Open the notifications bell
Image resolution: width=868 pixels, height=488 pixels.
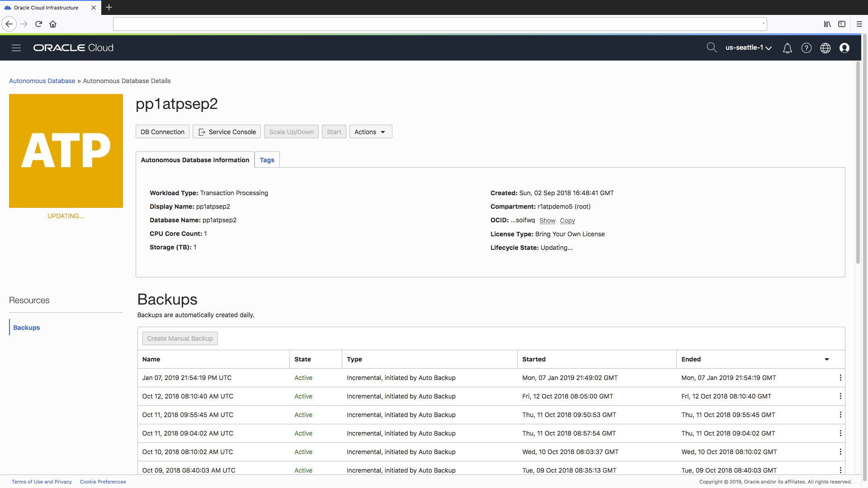click(x=787, y=48)
